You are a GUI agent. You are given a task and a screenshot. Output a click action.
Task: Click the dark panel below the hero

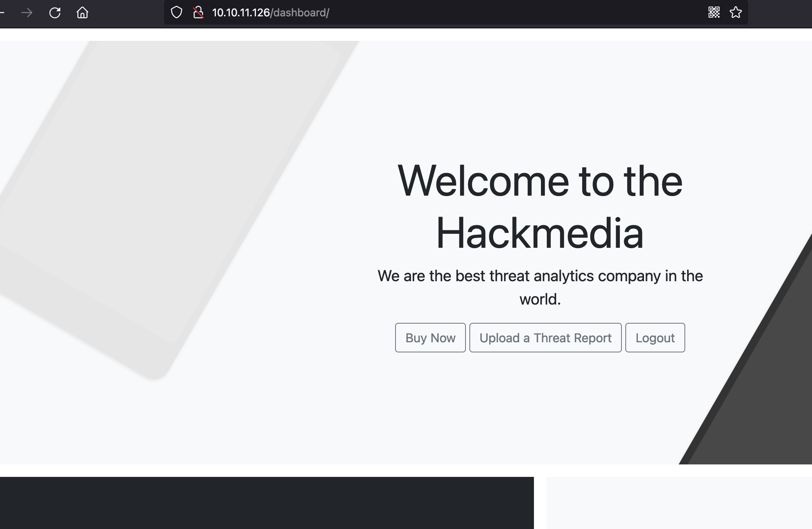pyautogui.click(x=267, y=503)
